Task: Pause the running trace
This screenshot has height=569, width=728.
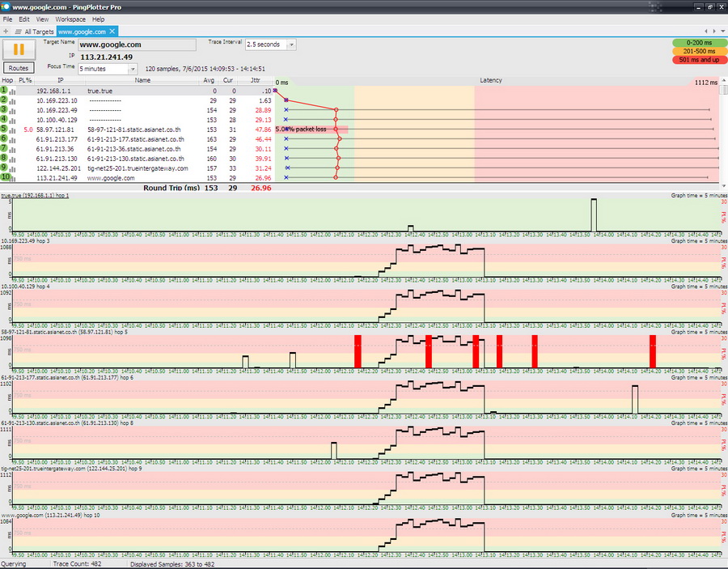Action: 19,49
